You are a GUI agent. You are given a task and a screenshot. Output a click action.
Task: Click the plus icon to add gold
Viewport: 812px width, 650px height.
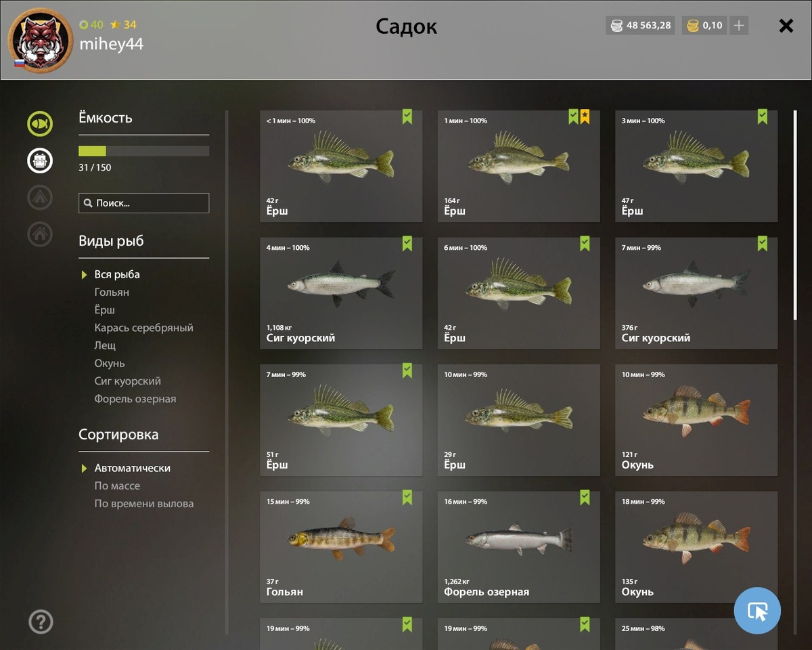[x=739, y=26]
